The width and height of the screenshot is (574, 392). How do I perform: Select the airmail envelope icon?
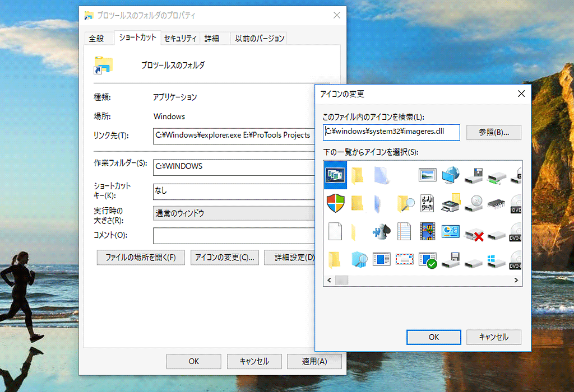[x=405, y=259]
